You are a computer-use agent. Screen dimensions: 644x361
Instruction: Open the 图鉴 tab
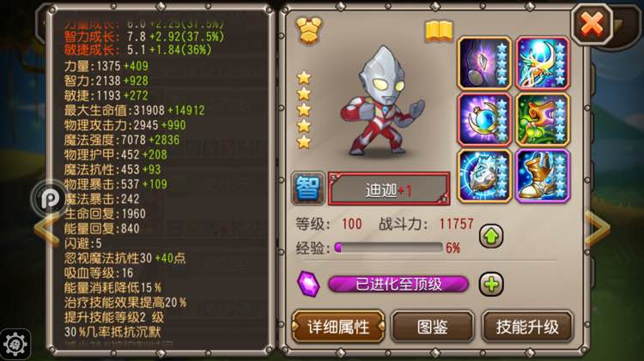433,327
